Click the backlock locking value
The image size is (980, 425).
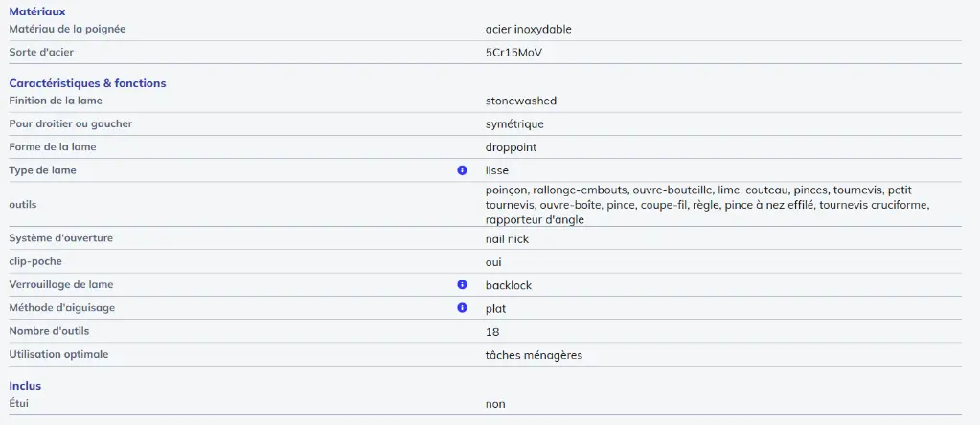click(508, 285)
